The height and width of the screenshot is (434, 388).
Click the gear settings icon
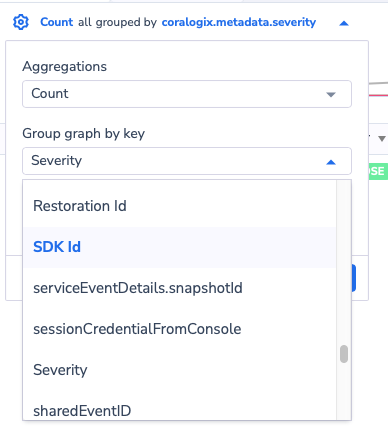pyautogui.click(x=21, y=22)
